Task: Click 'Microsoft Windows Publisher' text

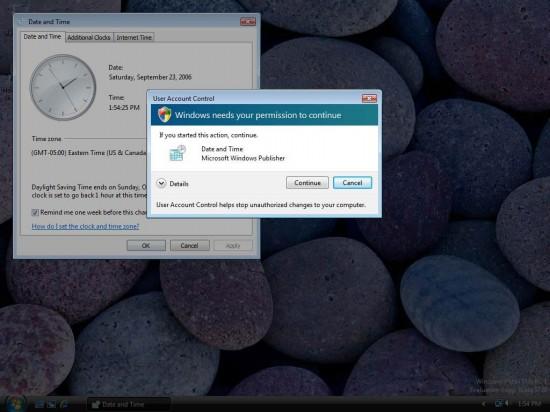Action: [x=243, y=158]
